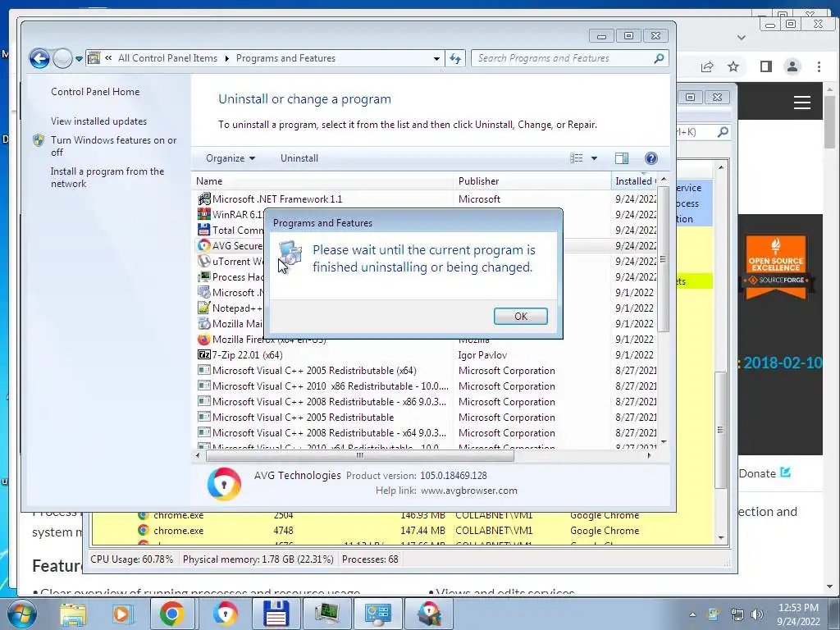Click search icon in Process Hacker window
This screenshot has height=630, width=840.
coord(723,132)
